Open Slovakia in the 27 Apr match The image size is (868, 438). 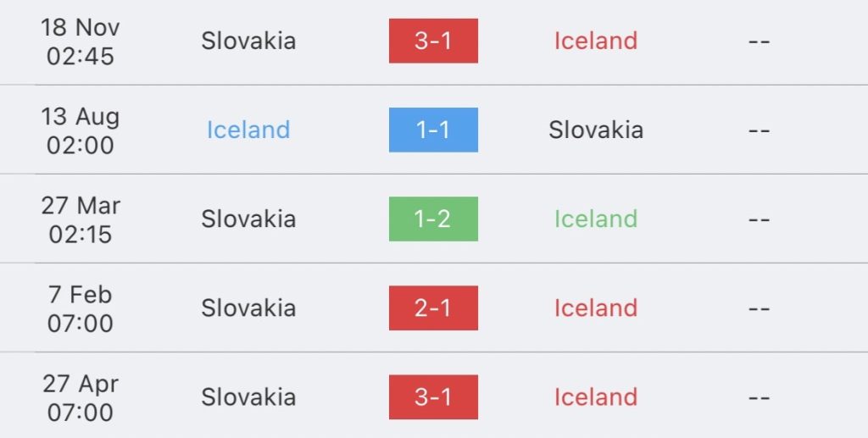[x=248, y=396]
